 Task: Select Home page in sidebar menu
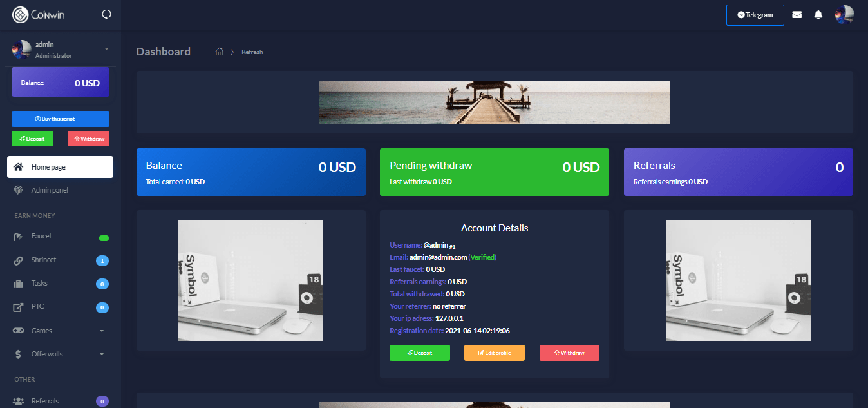point(60,167)
